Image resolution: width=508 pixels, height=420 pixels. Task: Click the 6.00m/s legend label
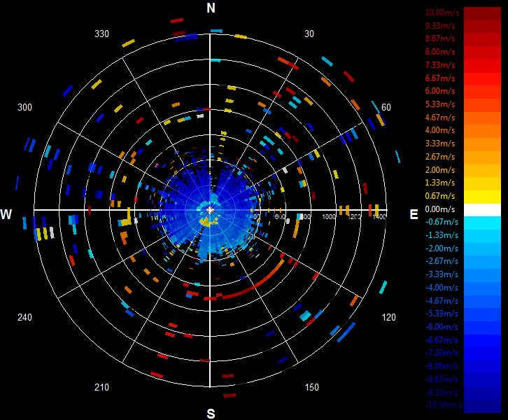(440, 91)
